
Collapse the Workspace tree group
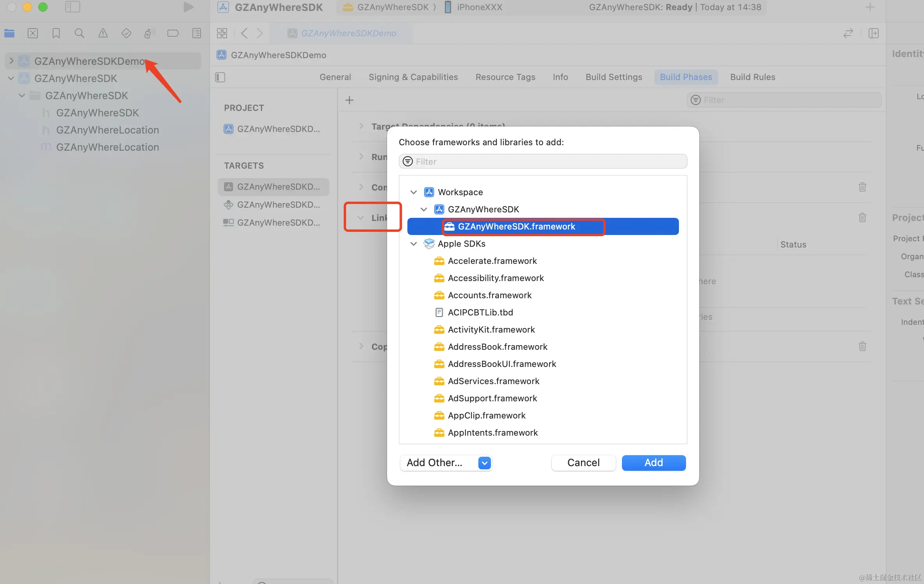coord(414,192)
